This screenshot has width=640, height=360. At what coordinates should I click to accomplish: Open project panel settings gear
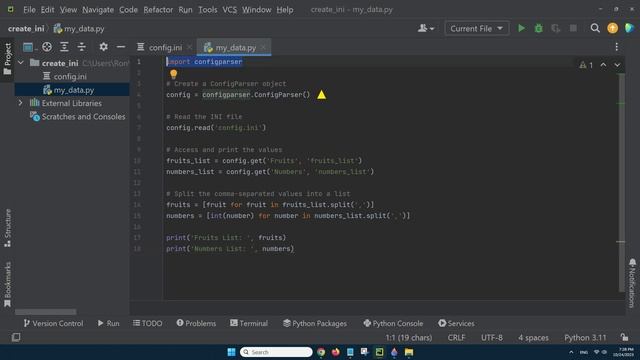pyautogui.click(x=104, y=47)
